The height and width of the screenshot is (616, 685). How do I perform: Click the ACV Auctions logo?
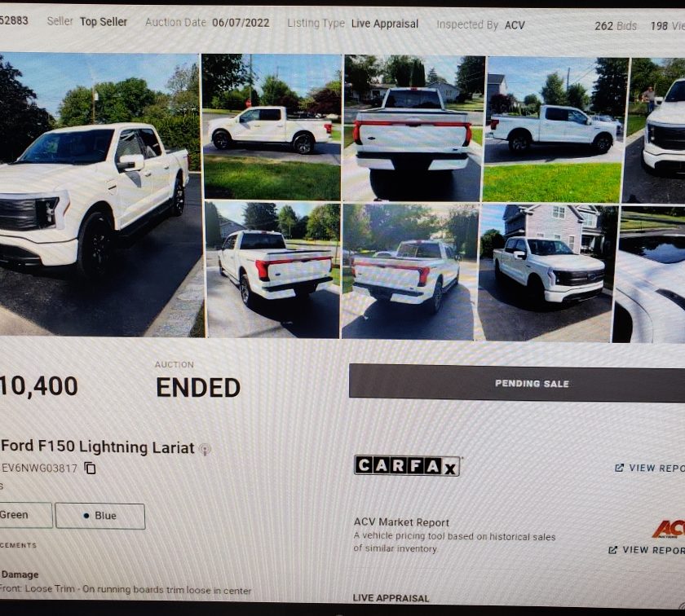coord(669,529)
